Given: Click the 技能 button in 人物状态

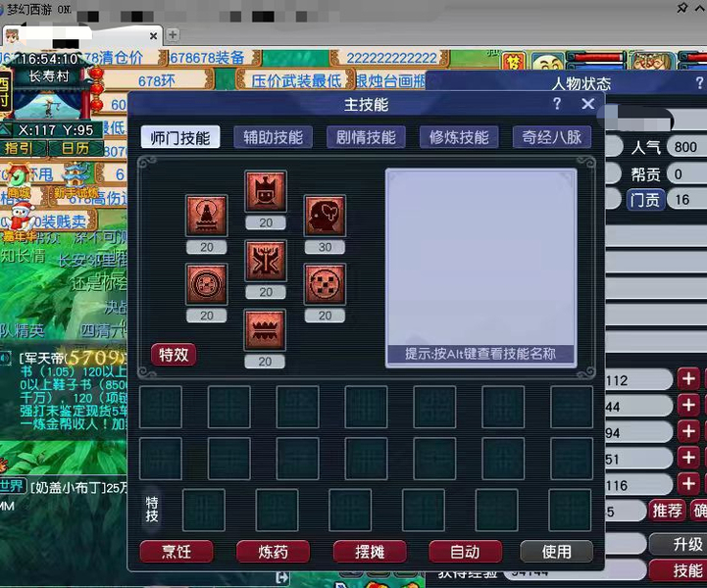Looking at the screenshot, I should pyautogui.click(x=681, y=570).
